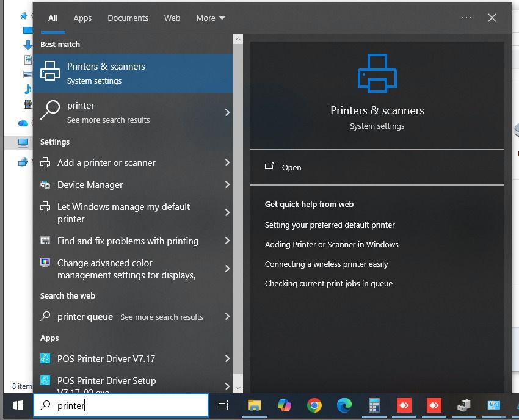Expand Find and fix problems with printing chevron
This screenshot has width=519, height=420.
pos(227,241)
